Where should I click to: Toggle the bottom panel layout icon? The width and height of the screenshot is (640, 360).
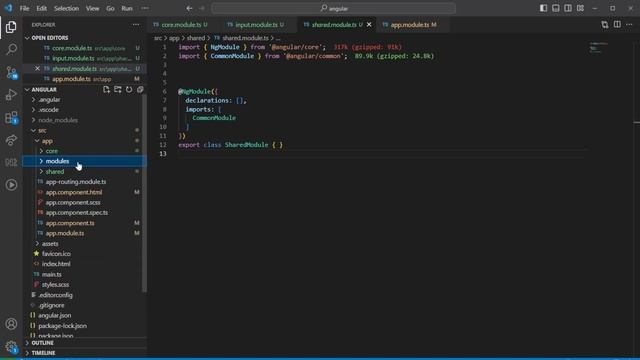(556, 8)
